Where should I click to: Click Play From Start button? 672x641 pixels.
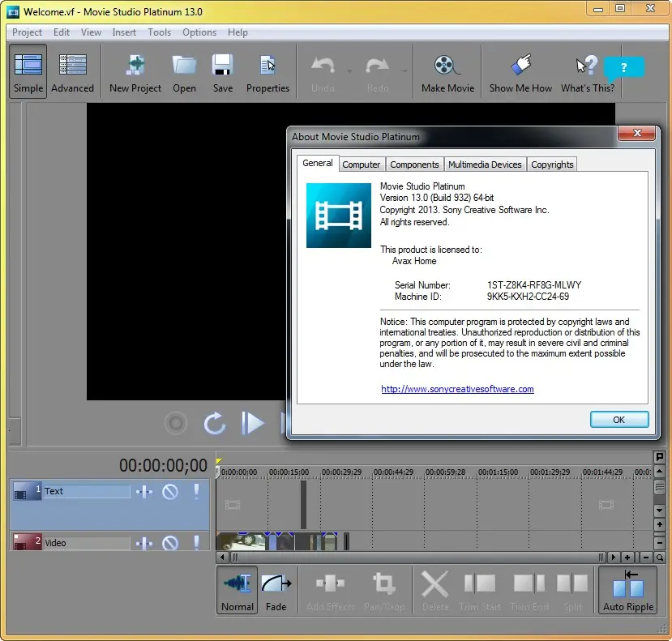[253, 423]
